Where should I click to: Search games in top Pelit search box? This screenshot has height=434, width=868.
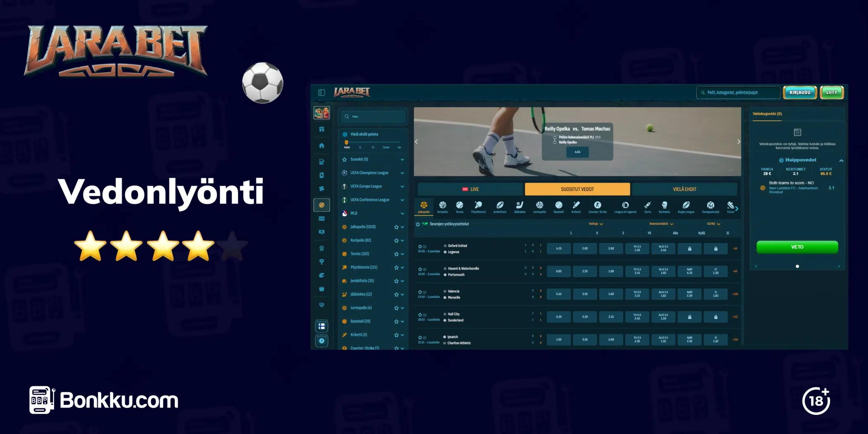[738, 93]
